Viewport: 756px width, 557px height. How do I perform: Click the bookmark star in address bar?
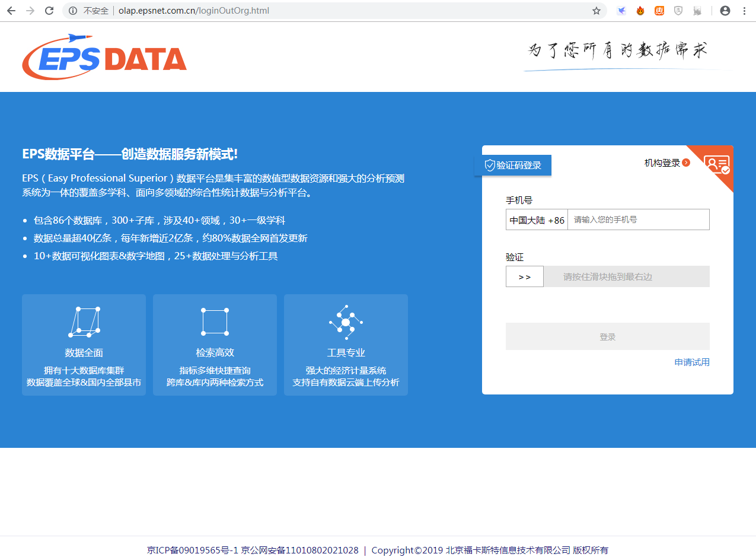[x=596, y=10]
